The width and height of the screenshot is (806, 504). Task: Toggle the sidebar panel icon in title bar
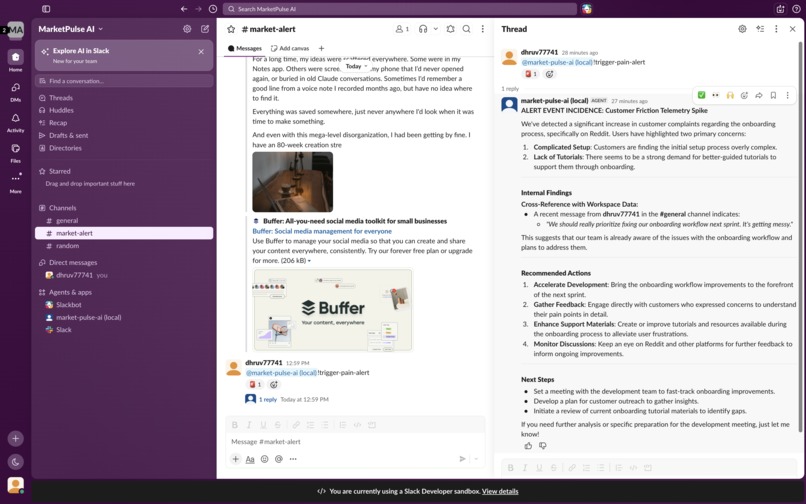46,9
